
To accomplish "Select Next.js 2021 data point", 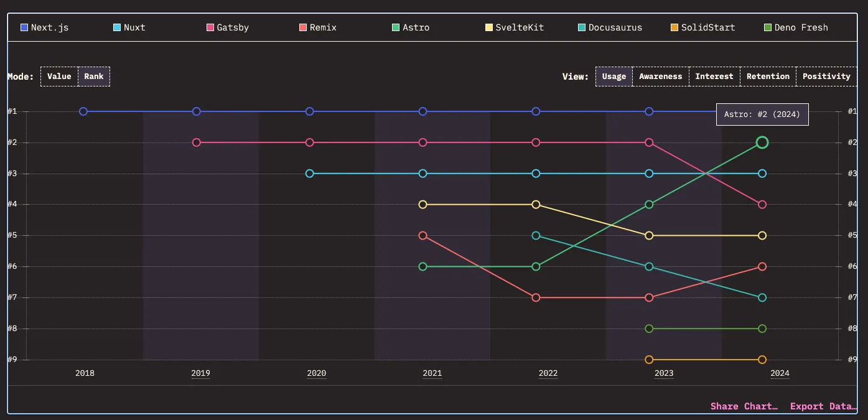I will [x=423, y=111].
